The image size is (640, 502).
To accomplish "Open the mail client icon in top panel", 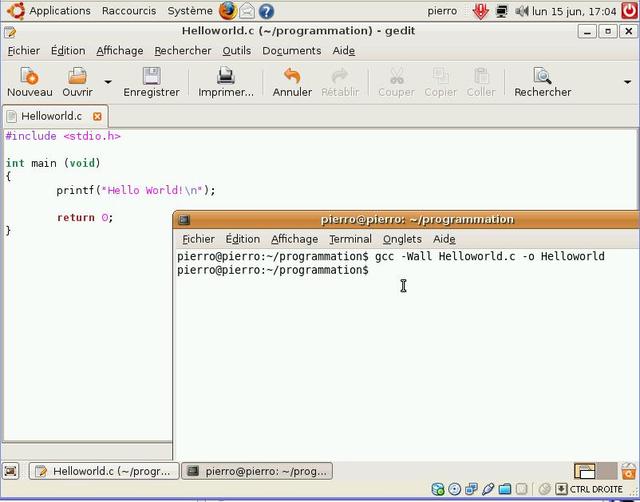I will click(247, 11).
